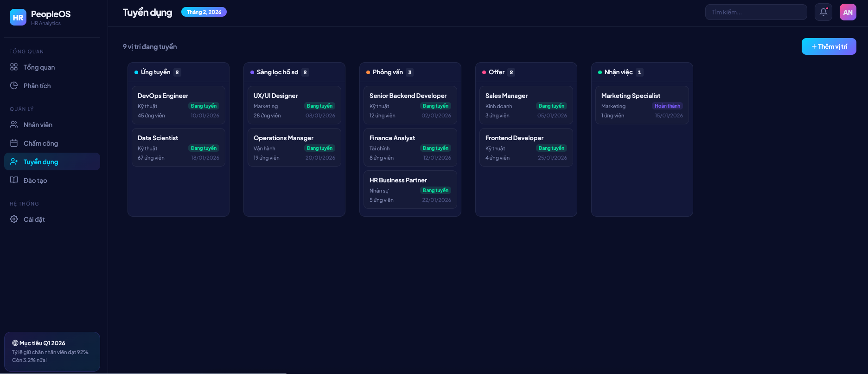The width and height of the screenshot is (868, 374).
Task: Open Senior Backend Developer card
Action: pos(410,105)
